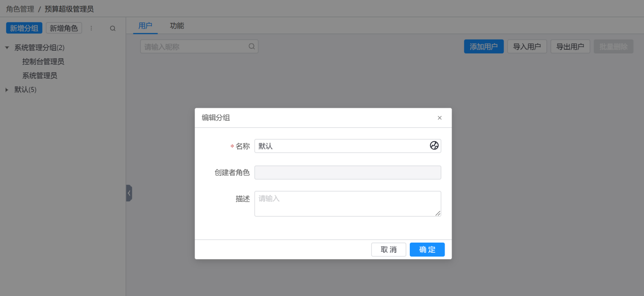Close the 编辑分组 dialog with X

pos(440,118)
